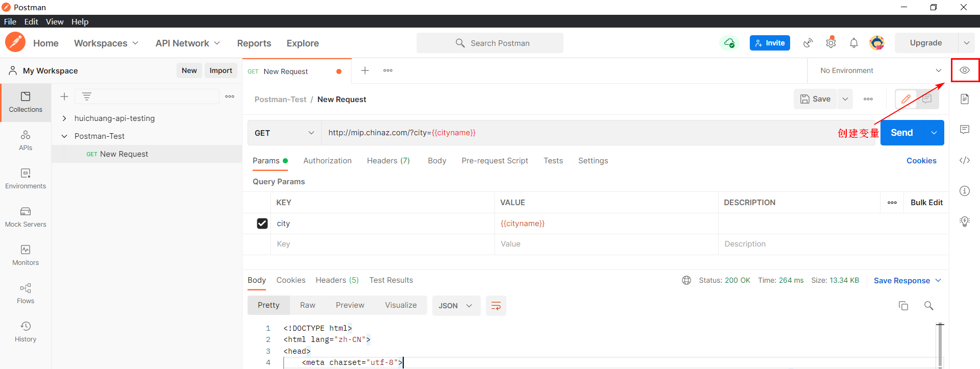Open the params table column options ellipsis
The height and width of the screenshot is (369, 980).
coord(892,203)
